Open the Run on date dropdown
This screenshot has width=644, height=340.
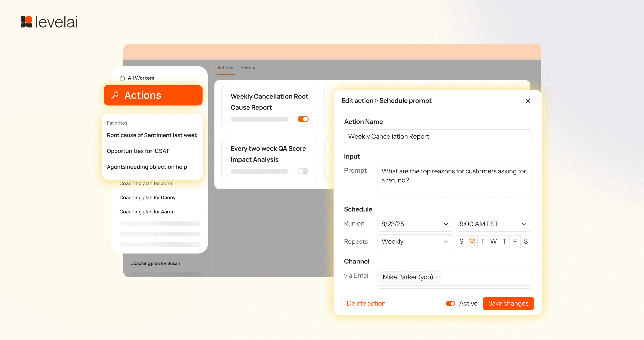415,224
